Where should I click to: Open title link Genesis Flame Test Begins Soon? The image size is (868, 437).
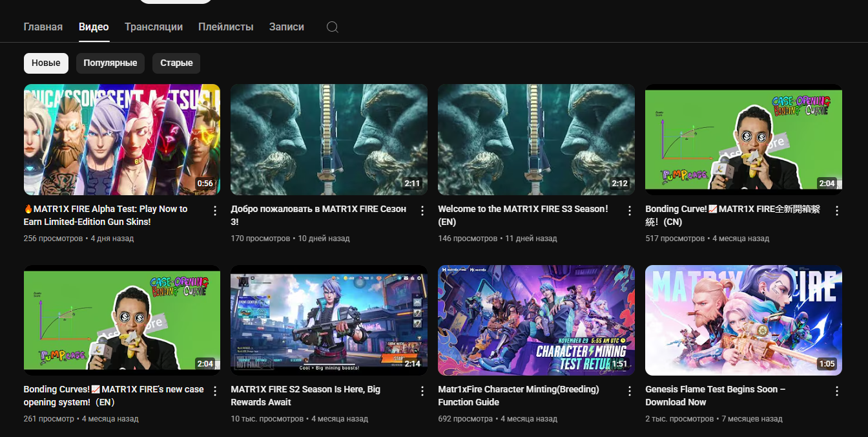click(x=716, y=396)
